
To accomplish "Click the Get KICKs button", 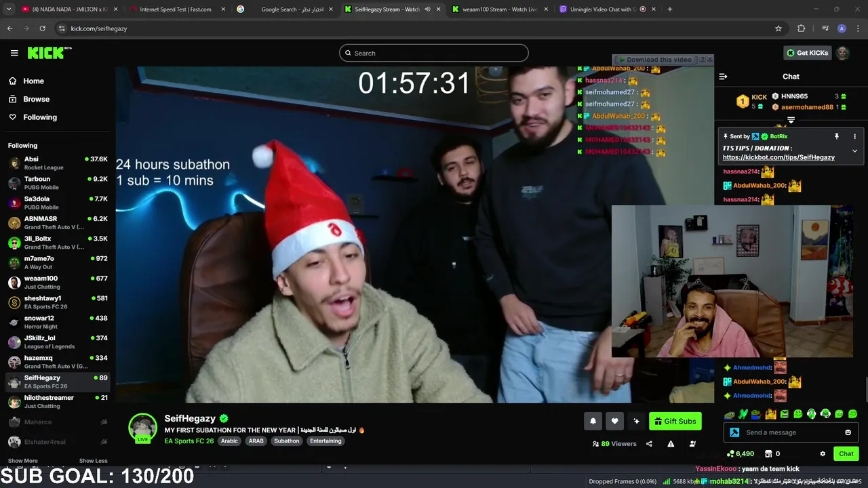I will click(x=807, y=53).
